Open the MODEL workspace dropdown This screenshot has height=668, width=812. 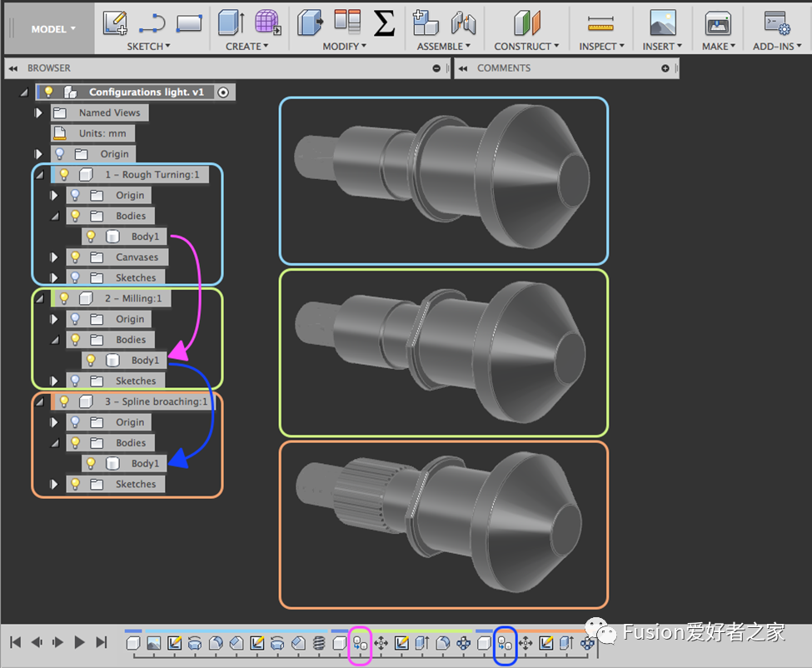point(53,29)
